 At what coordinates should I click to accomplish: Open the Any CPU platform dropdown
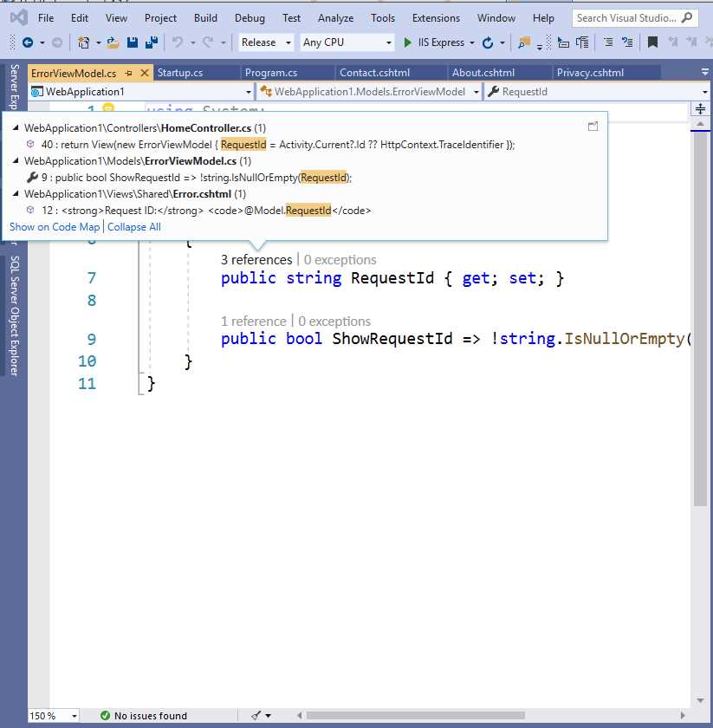pos(346,42)
